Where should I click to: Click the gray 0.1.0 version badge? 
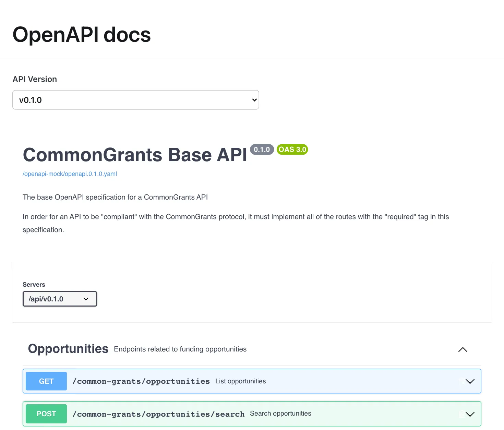(x=262, y=150)
